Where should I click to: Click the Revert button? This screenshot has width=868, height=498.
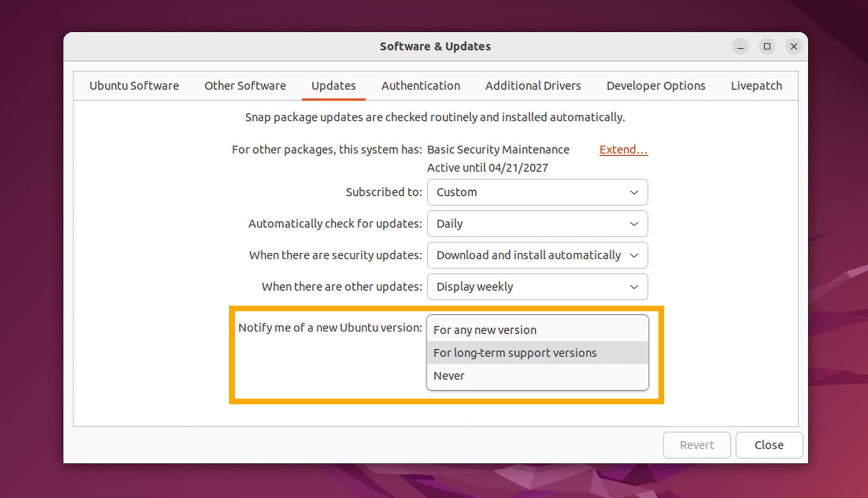pyautogui.click(x=697, y=445)
